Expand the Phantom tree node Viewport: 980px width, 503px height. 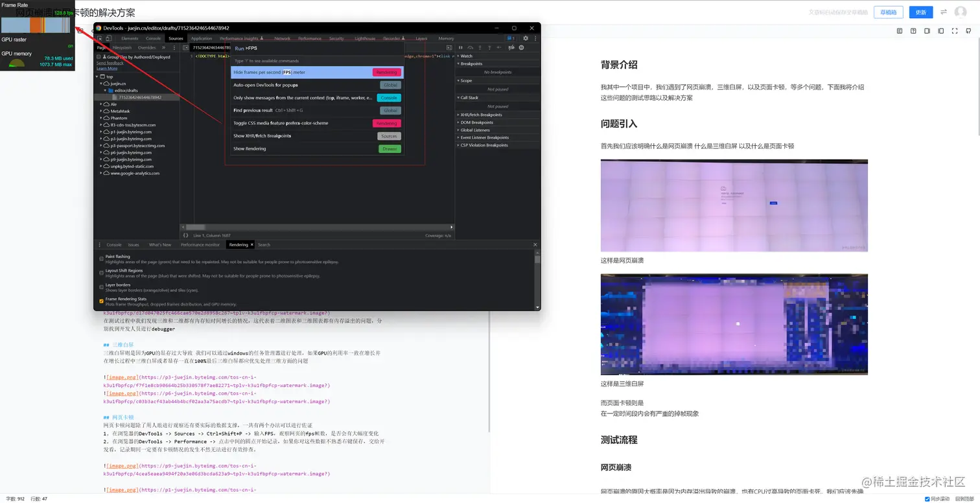101,118
